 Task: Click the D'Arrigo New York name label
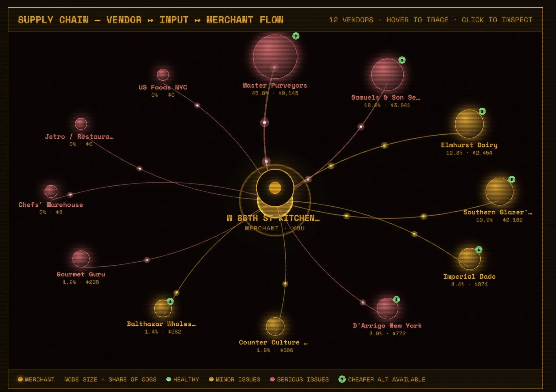tap(387, 326)
